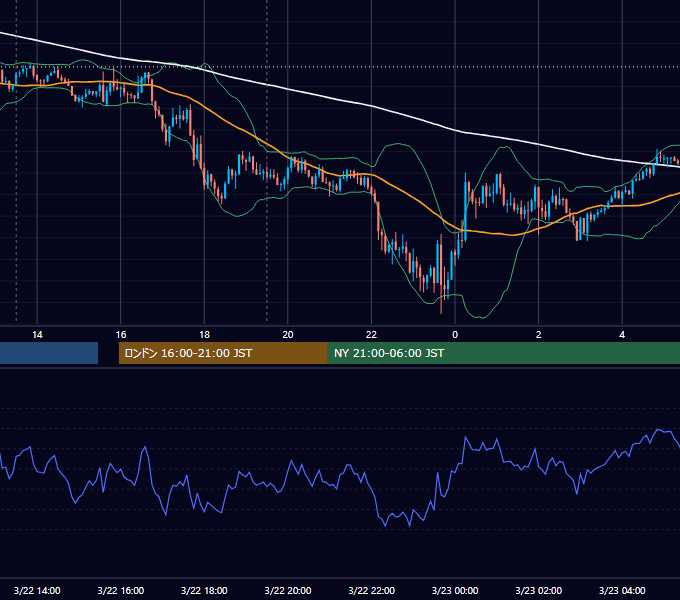The width and height of the screenshot is (680, 600).
Task: Click the 3/23 02:00 time label
Action: 538,590
